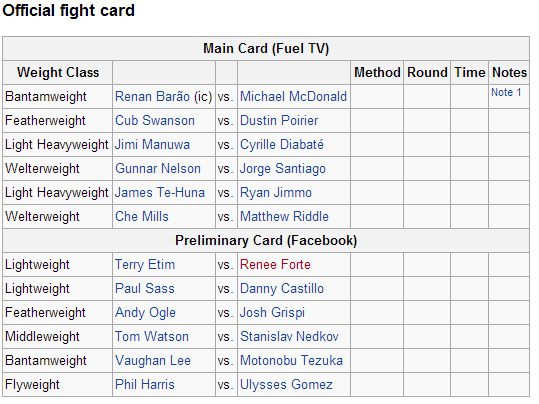539x404 pixels.
Task: Open the Matthew Riddle link
Action: [x=284, y=217]
